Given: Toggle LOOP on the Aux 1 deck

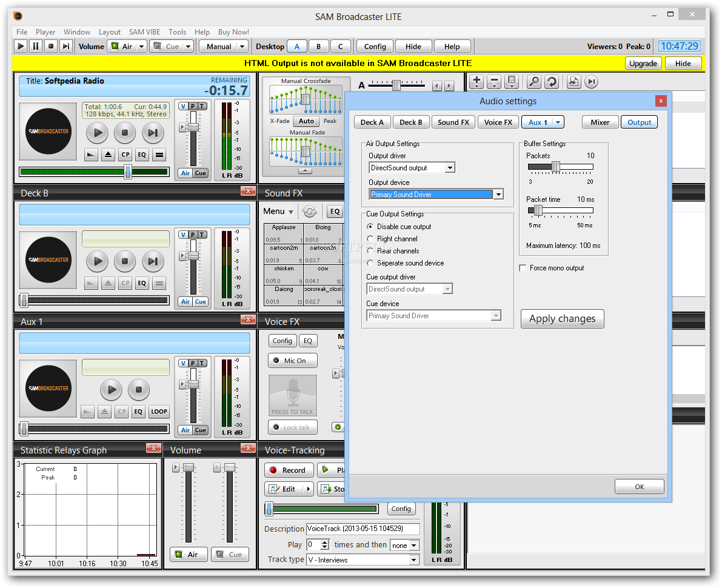Looking at the screenshot, I should (159, 412).
